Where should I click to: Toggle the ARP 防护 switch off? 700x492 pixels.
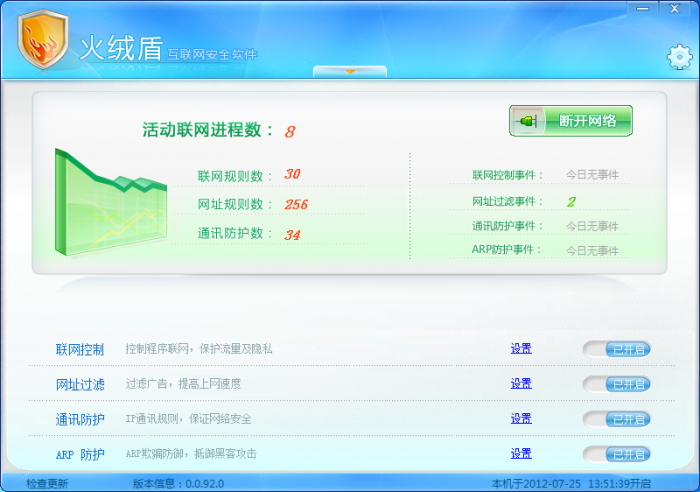(x=617, y=454)
